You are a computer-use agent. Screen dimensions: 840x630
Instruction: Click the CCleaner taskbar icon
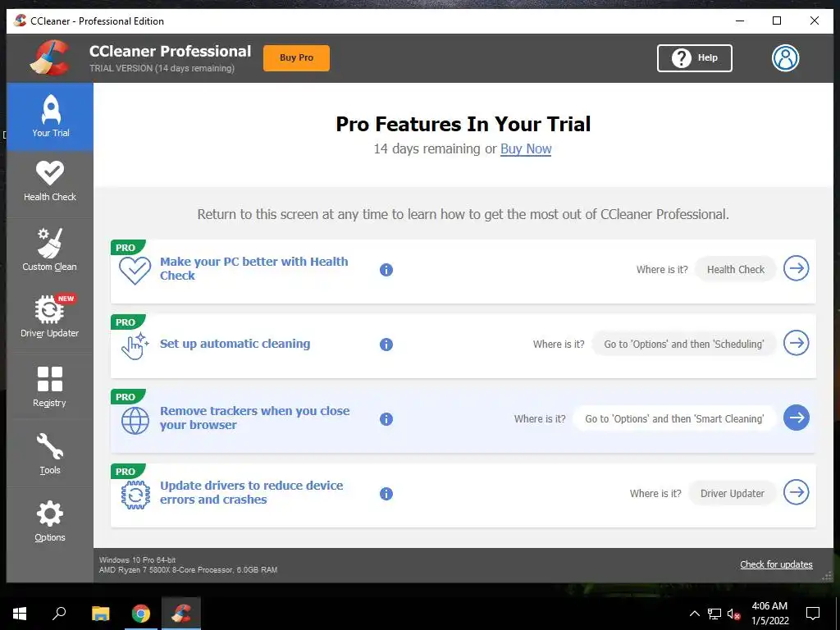click(x=181, y=614)
